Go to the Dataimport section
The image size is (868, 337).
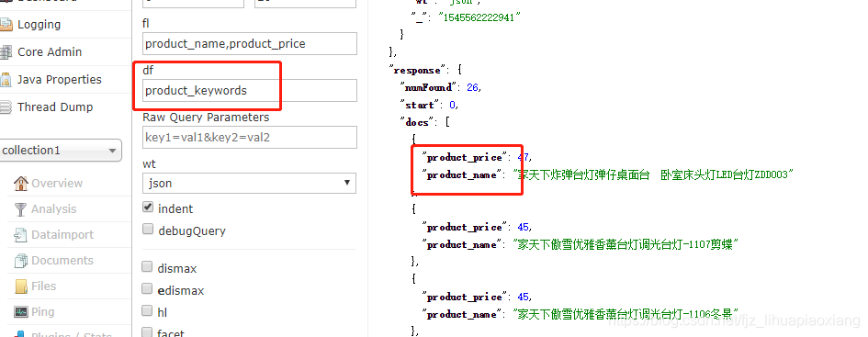point(62,235)
